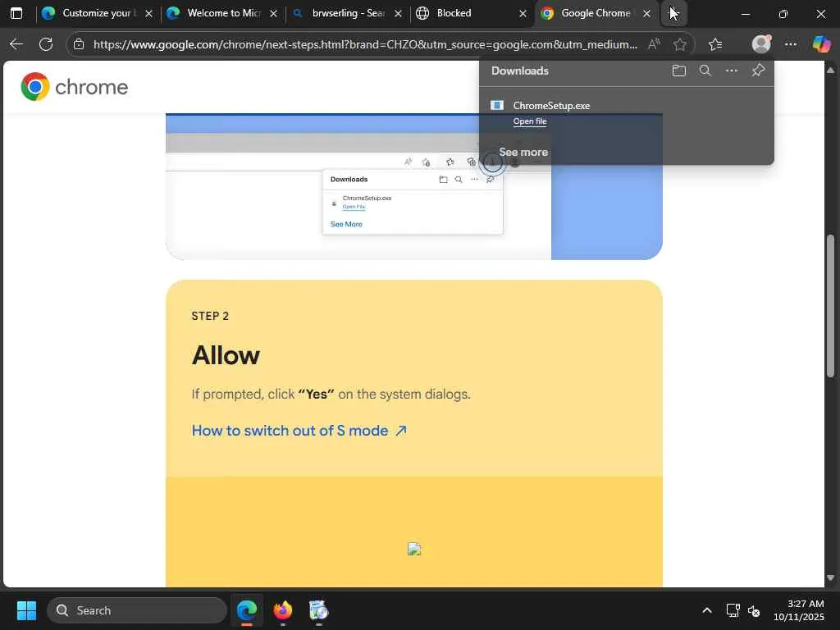The height and width of the screenshot is (630, 840).
Task: Open How to switch out of S mode link
Action: (299, 431)
